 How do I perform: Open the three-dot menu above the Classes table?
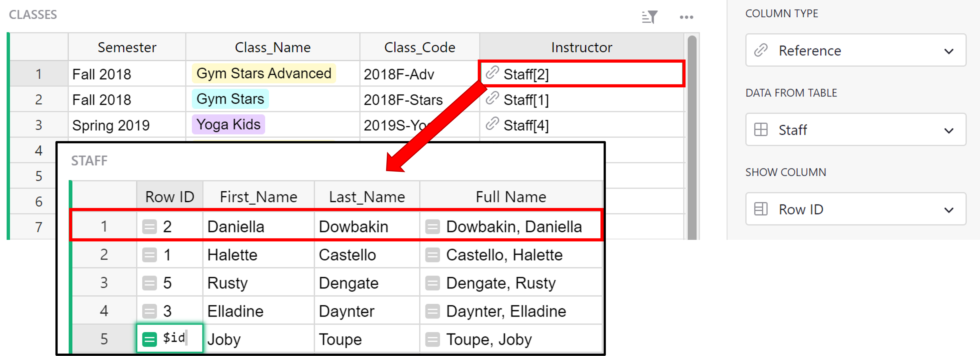686,17
